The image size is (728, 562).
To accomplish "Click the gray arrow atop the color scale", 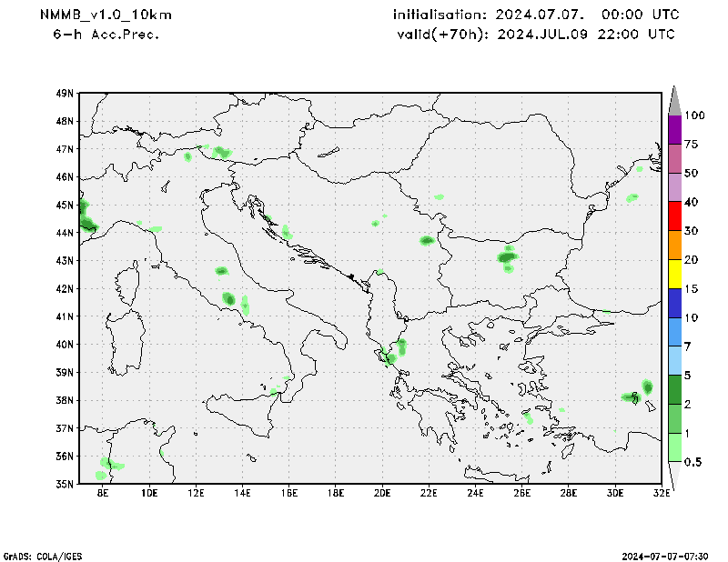I will click(x=674, y=100).
